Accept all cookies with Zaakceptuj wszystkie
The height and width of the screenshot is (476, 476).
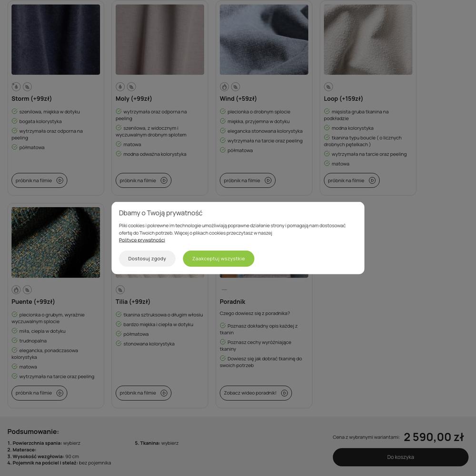[x=218, y=258]
